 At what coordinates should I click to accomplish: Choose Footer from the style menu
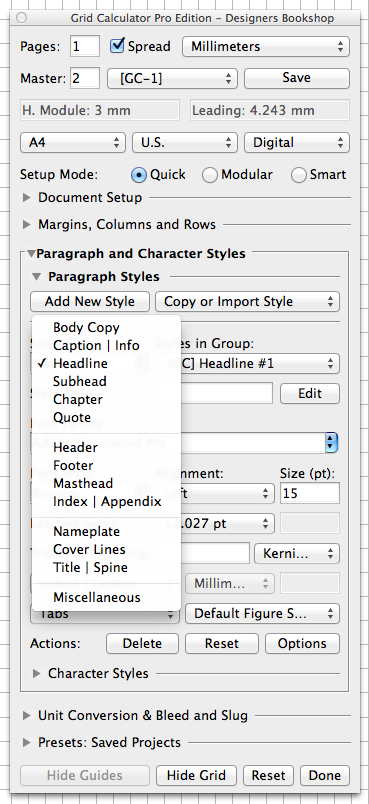(x=106, y=466)
